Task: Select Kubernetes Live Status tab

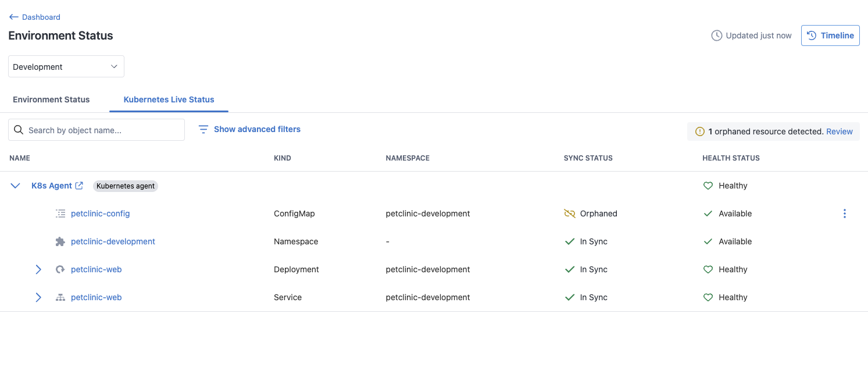Action: tap(169, 99)
